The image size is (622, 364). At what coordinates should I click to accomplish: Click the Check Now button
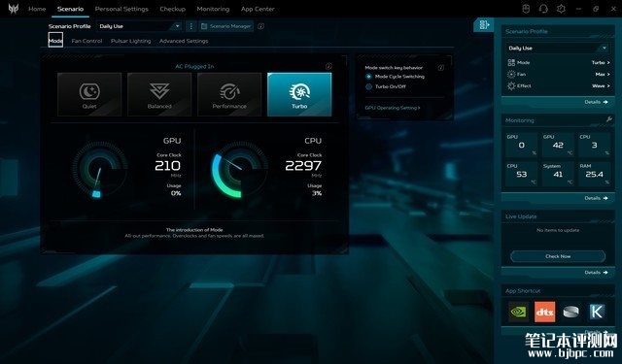[x=558, y=256]
